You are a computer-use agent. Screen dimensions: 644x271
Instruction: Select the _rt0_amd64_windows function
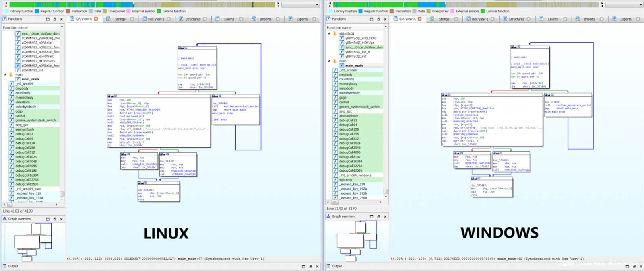[x=355, y=175]
